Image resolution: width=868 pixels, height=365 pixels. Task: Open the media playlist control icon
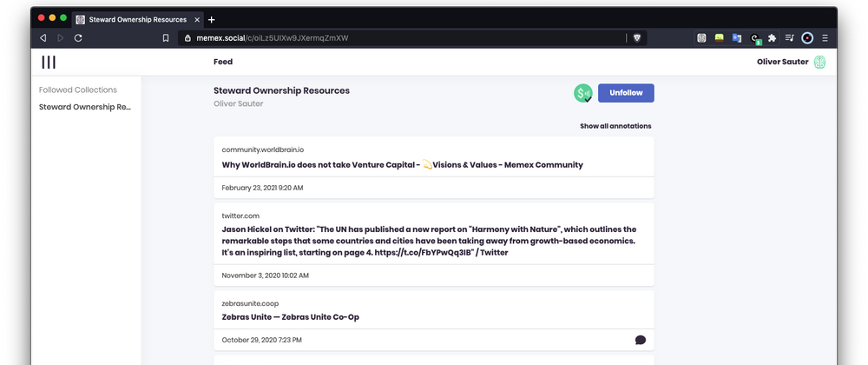tap(790, 38)
